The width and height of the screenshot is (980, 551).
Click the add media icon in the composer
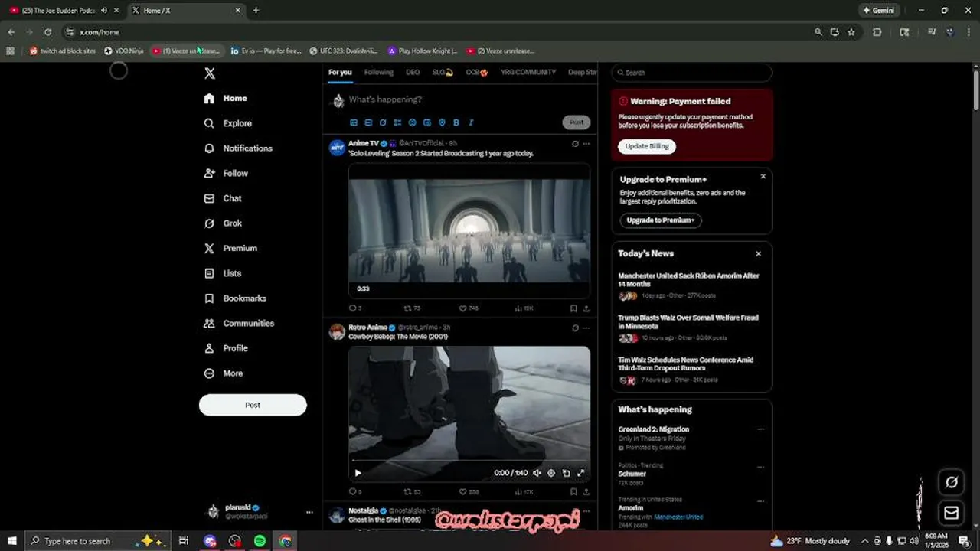point(354,122)
